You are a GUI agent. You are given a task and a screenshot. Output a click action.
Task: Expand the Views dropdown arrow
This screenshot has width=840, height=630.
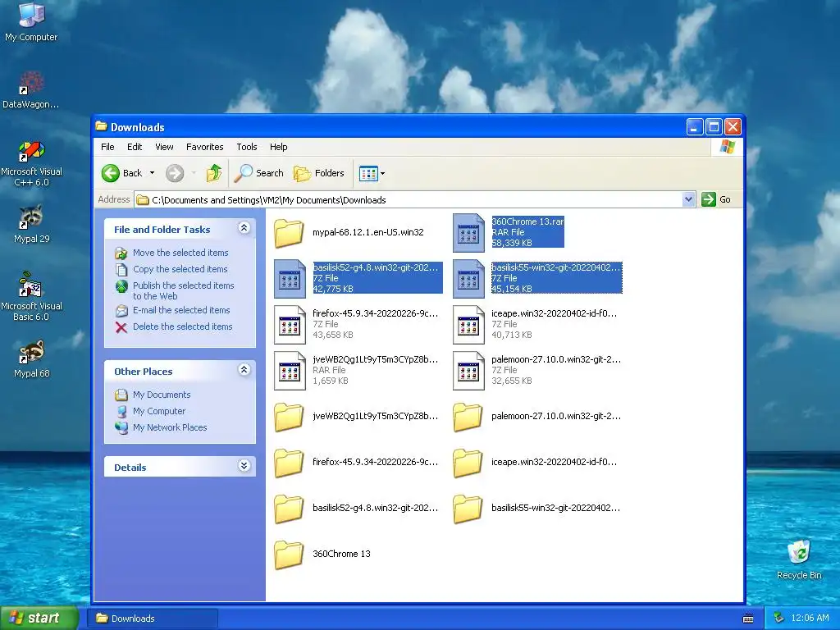[382, 173]
